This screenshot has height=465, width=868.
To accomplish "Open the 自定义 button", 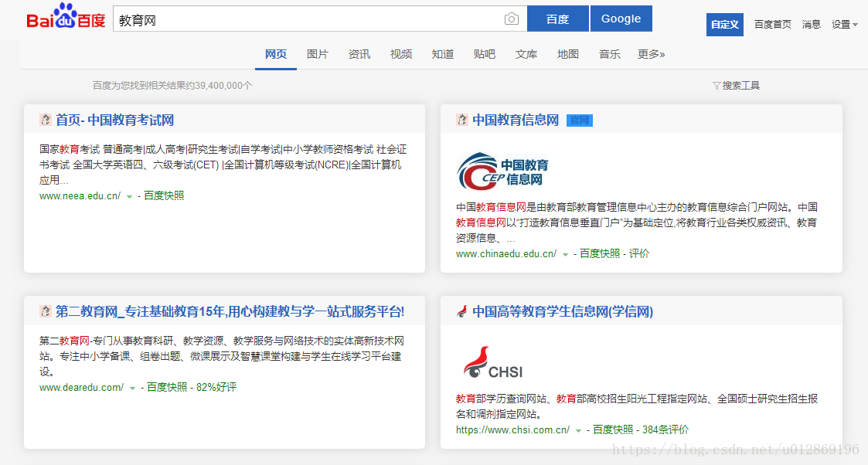I will click(x=725, y=25).
